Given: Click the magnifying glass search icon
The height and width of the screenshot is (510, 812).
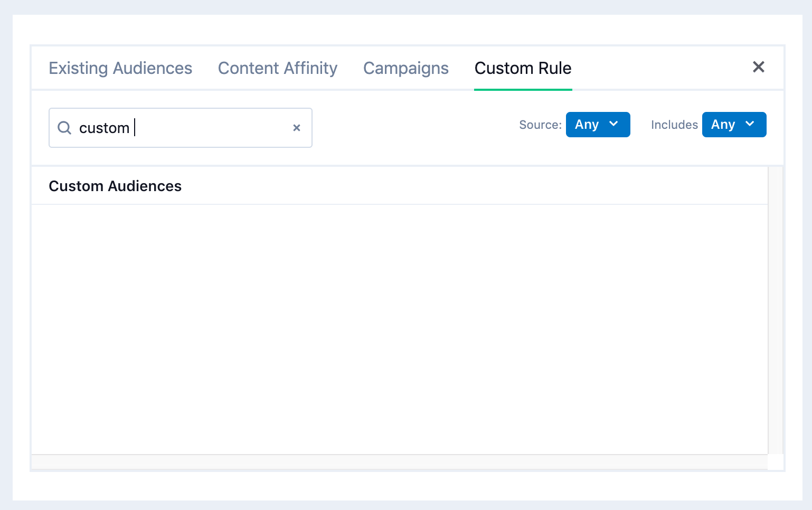Looking at the screenshot, I should (64, 128).
